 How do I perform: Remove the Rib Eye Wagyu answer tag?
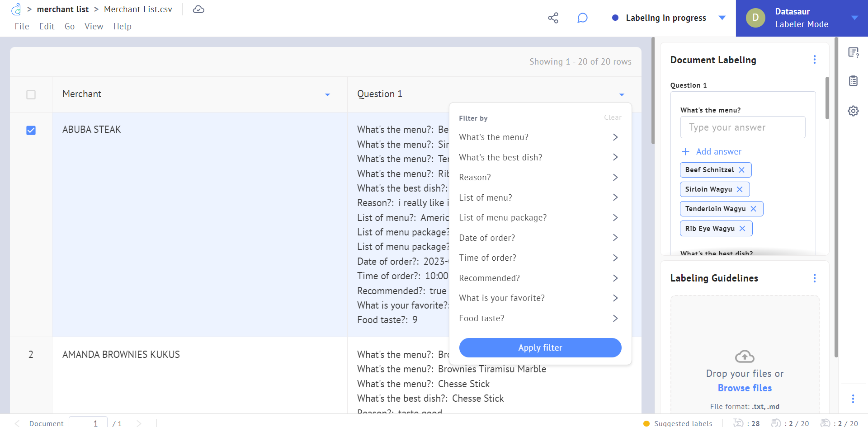pyautogui.click(x=742, y=229)
